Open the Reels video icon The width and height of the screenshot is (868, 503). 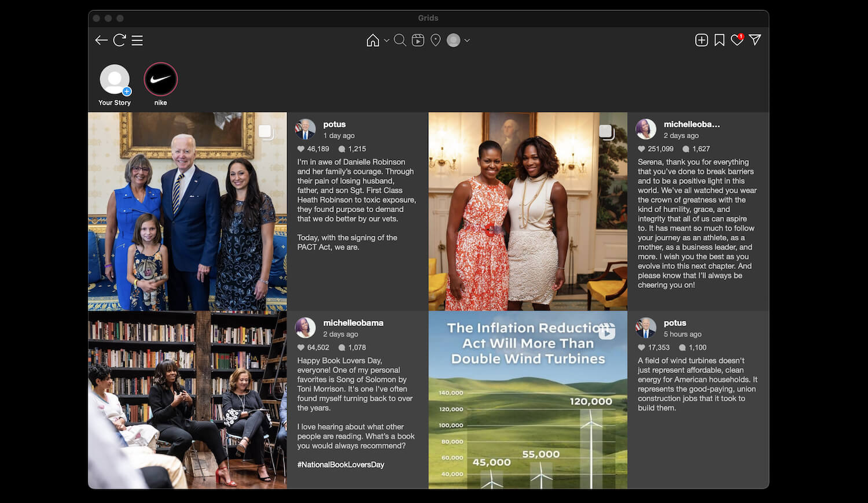click(418, 40)
